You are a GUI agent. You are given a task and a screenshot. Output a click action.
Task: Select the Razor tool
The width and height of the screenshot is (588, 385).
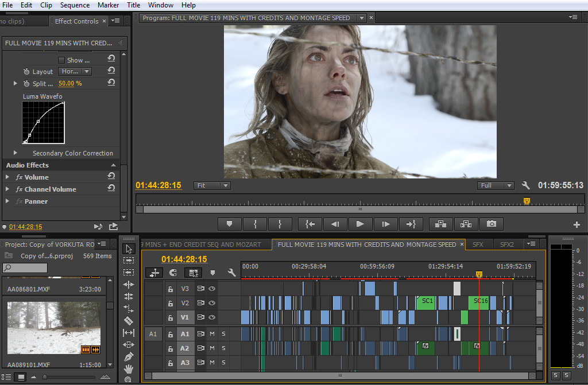click(x=129, y=321)
